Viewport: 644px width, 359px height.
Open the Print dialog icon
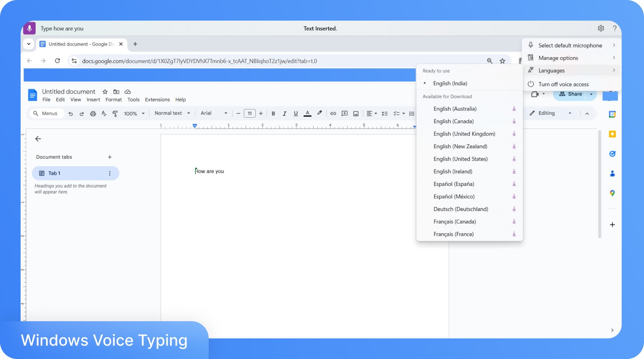93,113
